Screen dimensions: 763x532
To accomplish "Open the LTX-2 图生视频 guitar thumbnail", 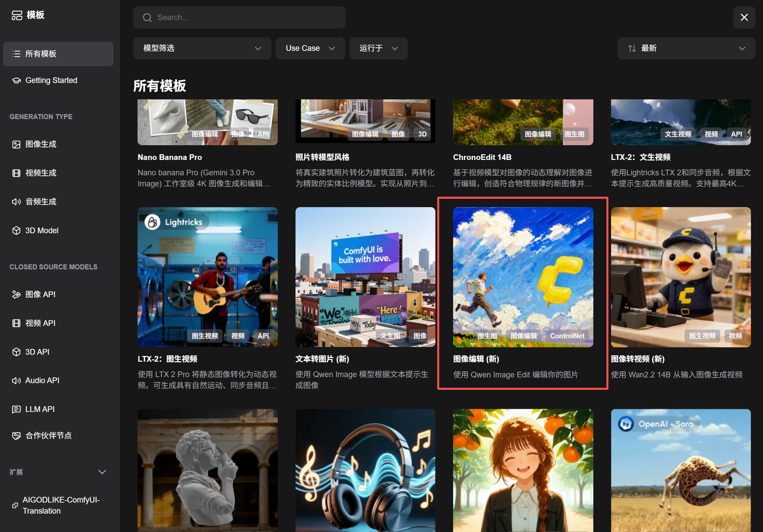I will [207, 276].
